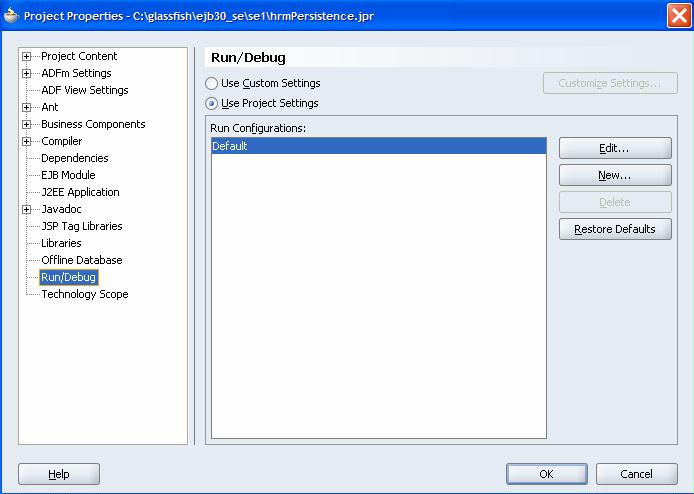The width and height of the screenshot is (694, 494).
Task: Select Technology Scope in the tree
Action: (84, 294)
